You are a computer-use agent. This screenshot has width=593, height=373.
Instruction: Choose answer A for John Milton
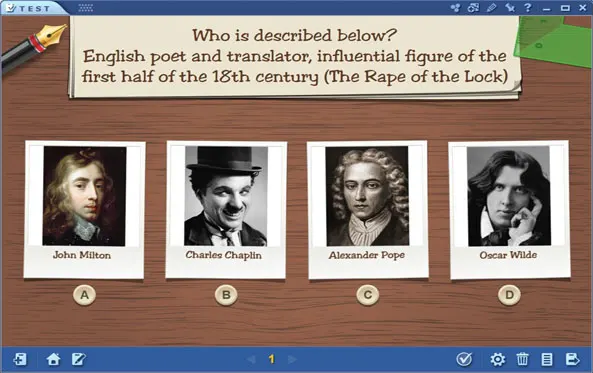pos(84,295)
